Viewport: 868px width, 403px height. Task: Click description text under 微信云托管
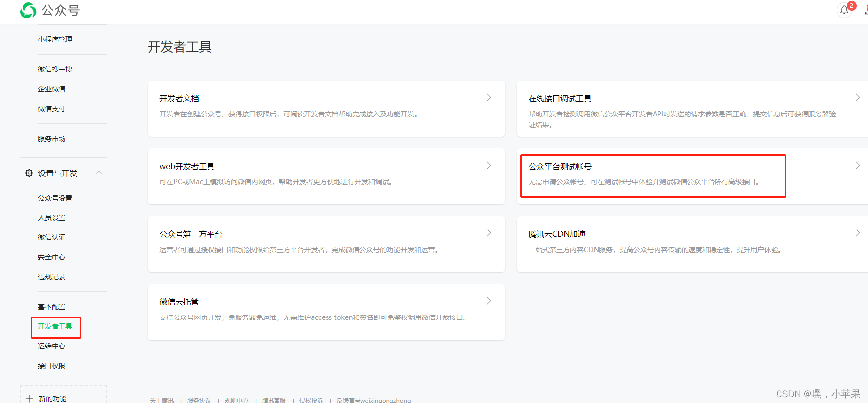pyautogui.click(x=314, y=317)
